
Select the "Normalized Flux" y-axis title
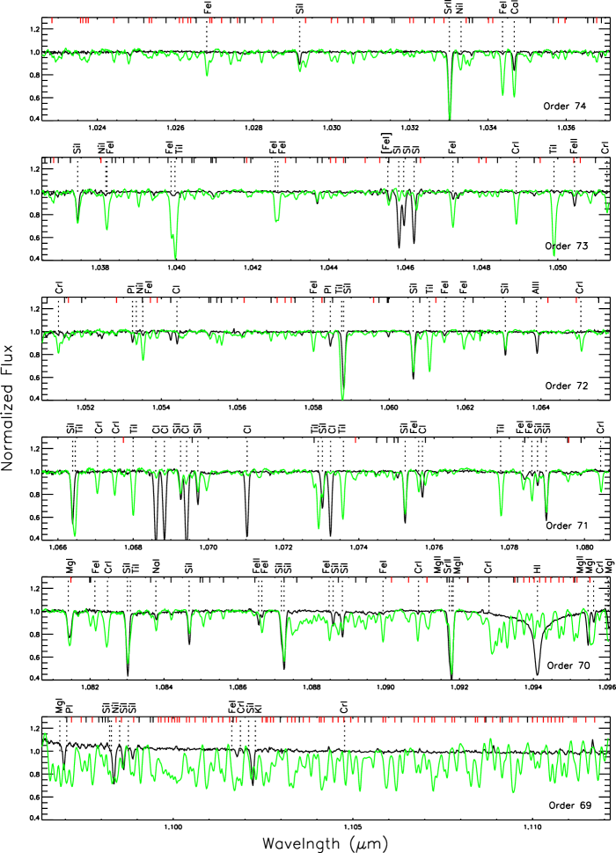[7, 408]
